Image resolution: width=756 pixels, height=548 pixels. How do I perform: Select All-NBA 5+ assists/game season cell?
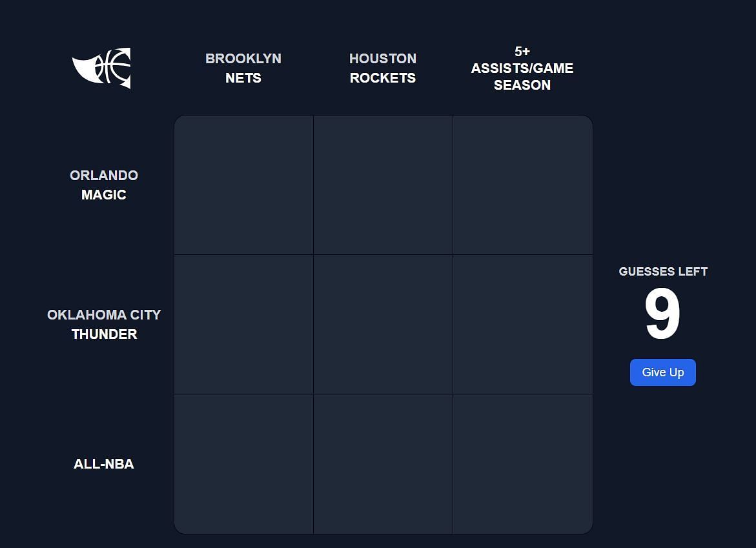523,463
